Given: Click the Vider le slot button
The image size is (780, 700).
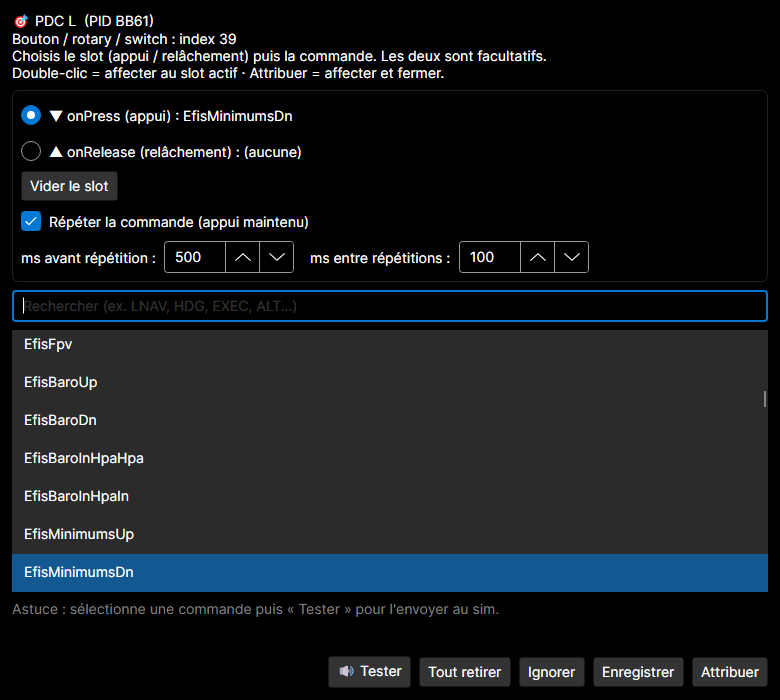Looking at the screenshot, I should [x=69, y=186].
